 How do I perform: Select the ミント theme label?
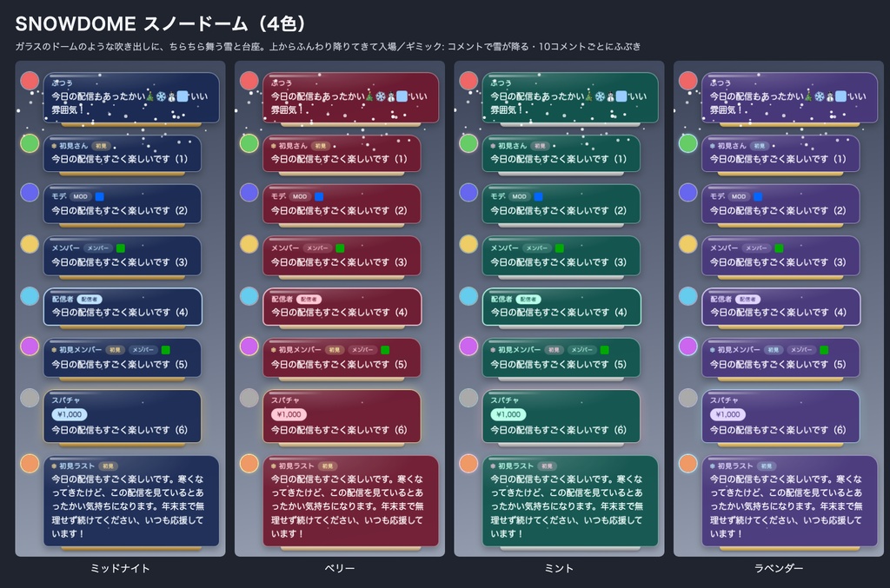(559, 568)
